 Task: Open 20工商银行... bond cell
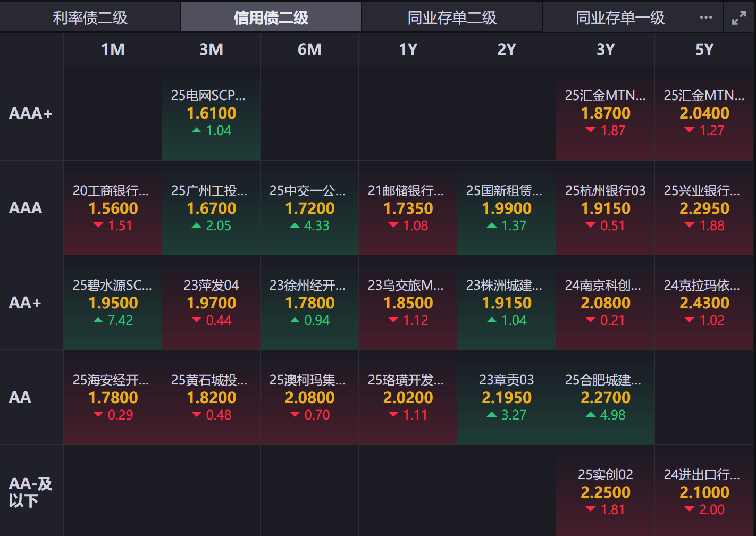point(113,208)
